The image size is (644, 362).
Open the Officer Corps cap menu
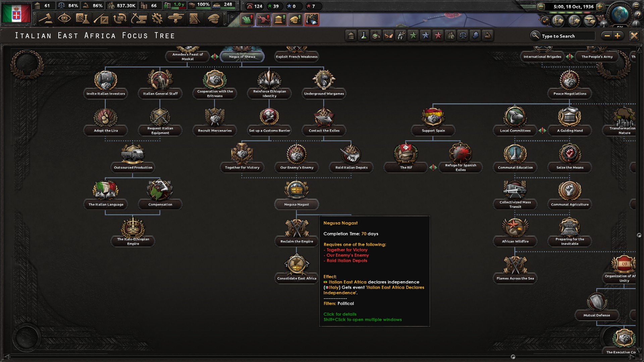(x=213, y=18)
